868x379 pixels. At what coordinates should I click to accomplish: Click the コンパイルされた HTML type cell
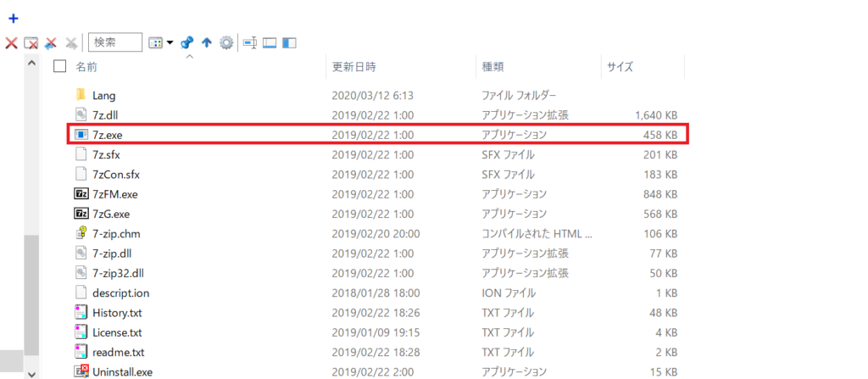[537, 234]
